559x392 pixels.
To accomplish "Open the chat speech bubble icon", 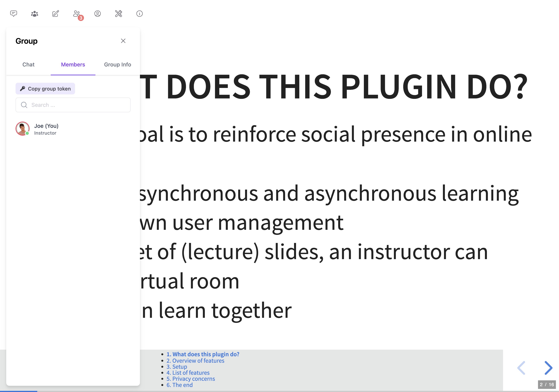I will tap(14, 14).
